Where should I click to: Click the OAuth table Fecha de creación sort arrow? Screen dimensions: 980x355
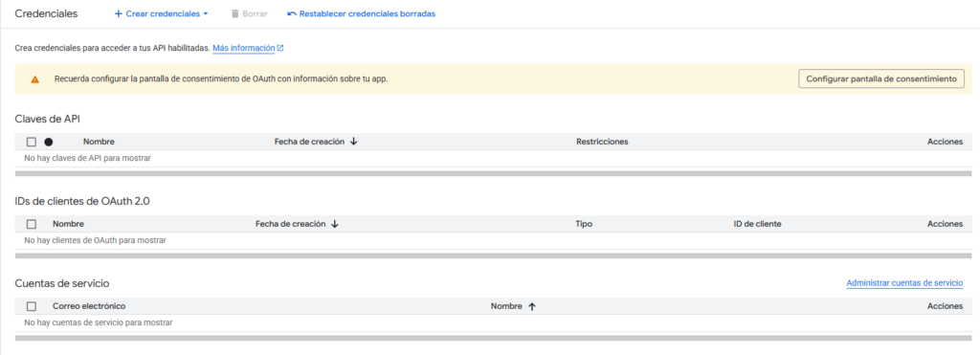pyautogui.click(x=334, y=224)
